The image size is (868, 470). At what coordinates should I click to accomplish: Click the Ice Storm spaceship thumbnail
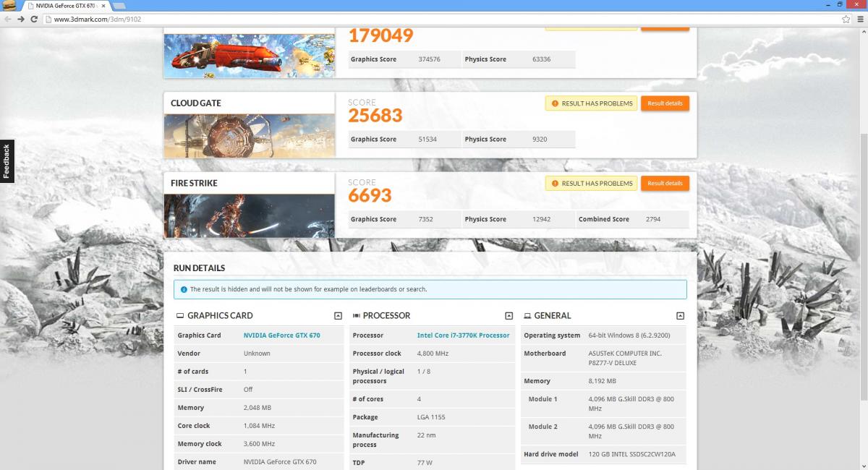250,55
